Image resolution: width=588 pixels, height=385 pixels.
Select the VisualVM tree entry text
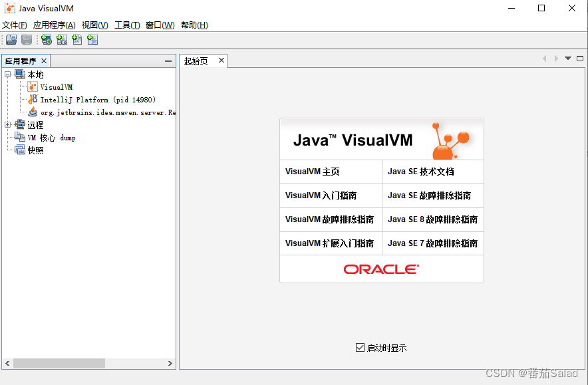point(57,87)
